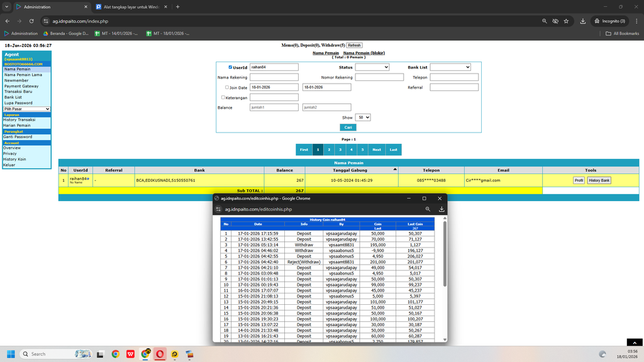Go to page 2 in pagination
This screenshot has width=644, height=362.
coord(329,150)
